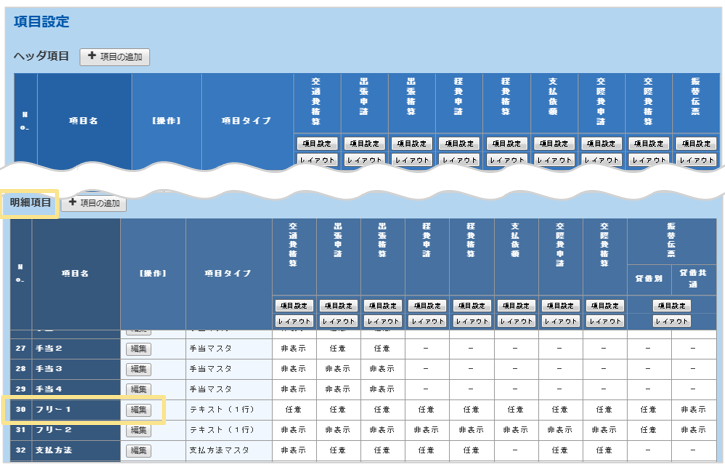Select the 支払方法マスタ item type cell
725x465 pixels.
[228, 451]
